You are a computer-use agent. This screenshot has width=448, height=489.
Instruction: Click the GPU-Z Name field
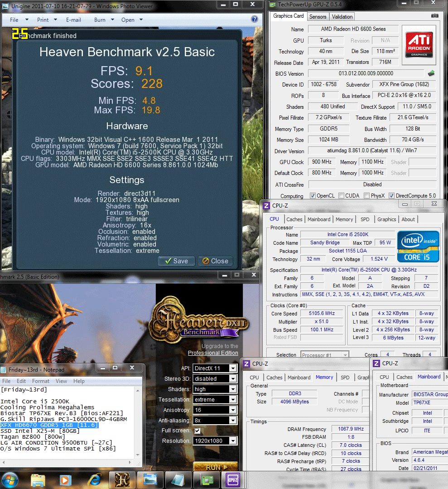[353, 29]
